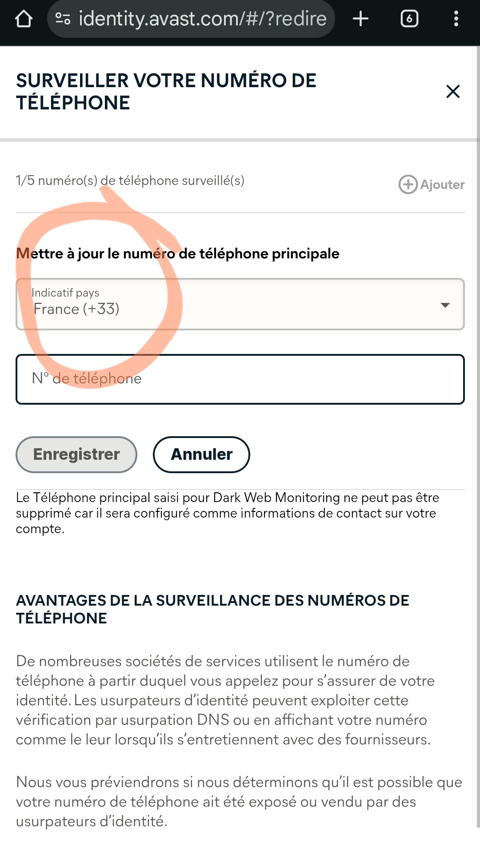Click the Mettre à jour le numéro heading
This screenshot has width=480, height=868.
(x=178, y=253)
